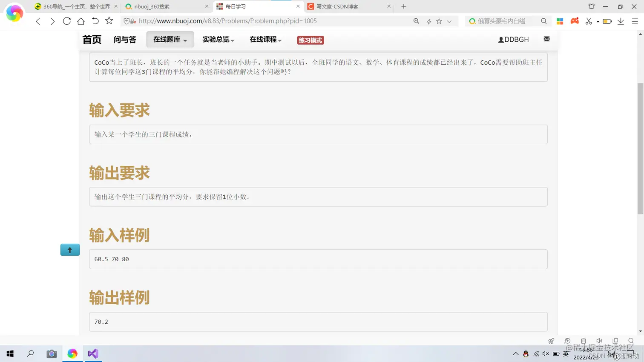This screenshot has height=362, width=644.
Task: Open a new browser tab
Action: point(404,6)
